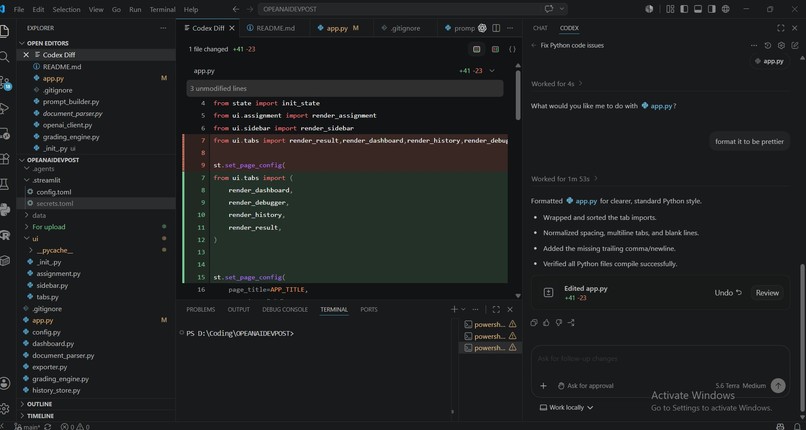Click the app.py file chip link

[770, 61]
